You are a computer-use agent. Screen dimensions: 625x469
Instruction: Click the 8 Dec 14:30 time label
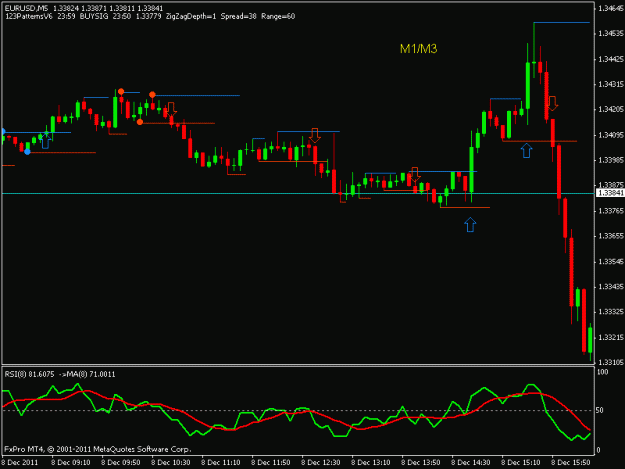point(471,463)
